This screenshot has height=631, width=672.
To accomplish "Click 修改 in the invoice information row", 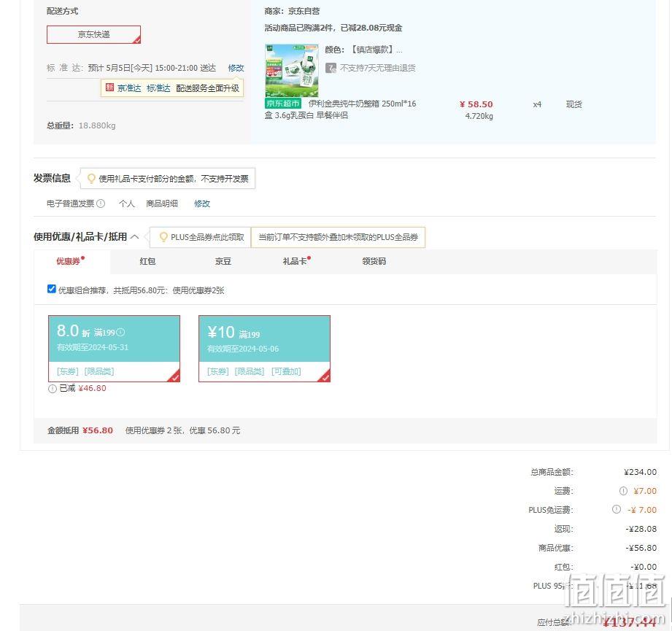I will click(x=202, y=204).
